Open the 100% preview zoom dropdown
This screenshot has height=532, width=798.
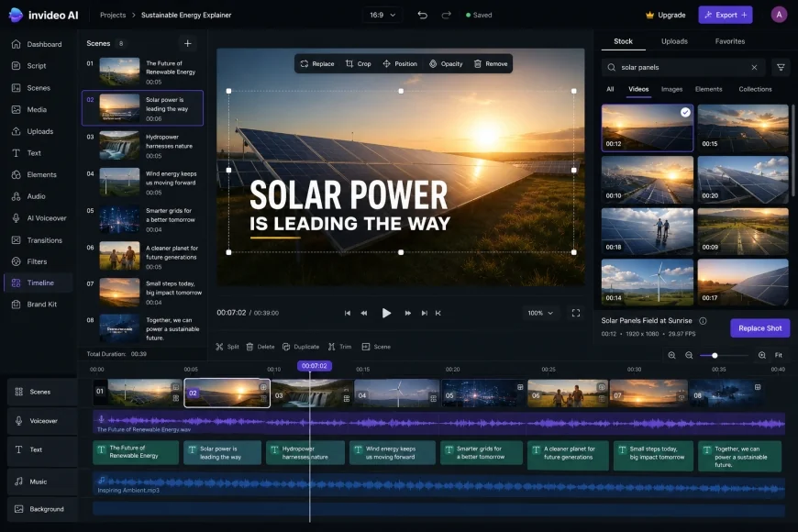pos(540,313)
